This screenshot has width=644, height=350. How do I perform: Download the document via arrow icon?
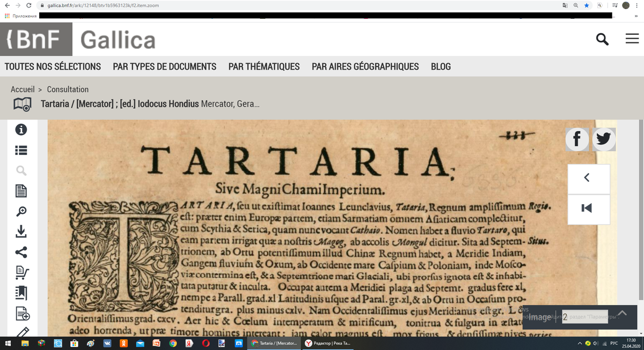21,232
